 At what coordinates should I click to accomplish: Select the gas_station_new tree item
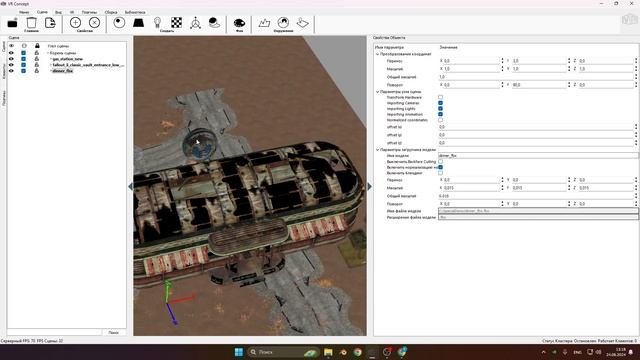pyautogui.click(x=68, y=59)
